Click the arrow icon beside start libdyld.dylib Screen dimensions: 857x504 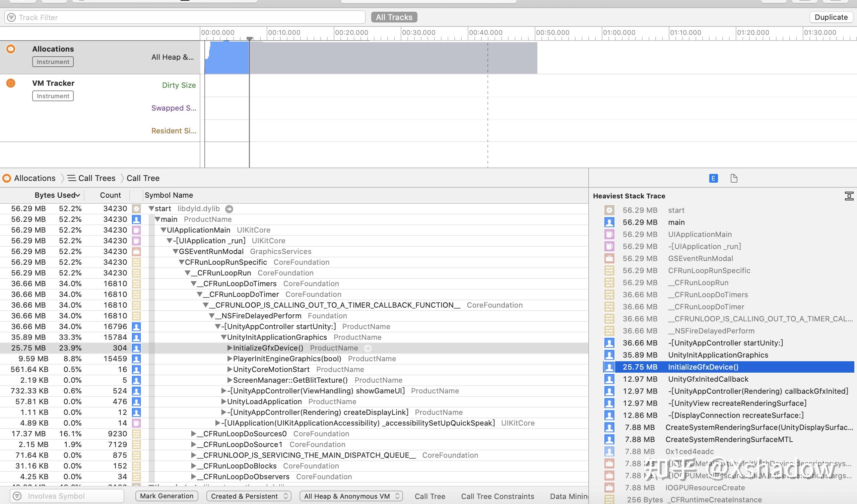(x=229, y=208)
